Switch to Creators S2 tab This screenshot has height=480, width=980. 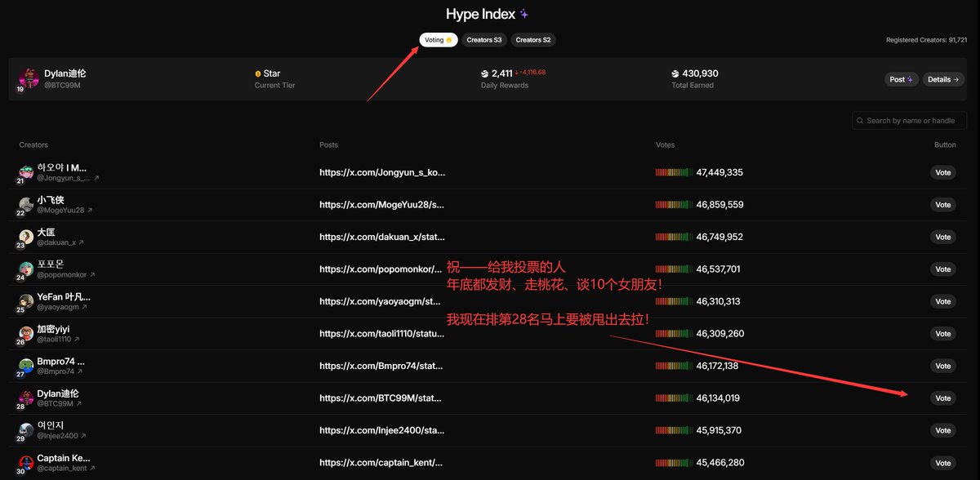click(533, 40)
